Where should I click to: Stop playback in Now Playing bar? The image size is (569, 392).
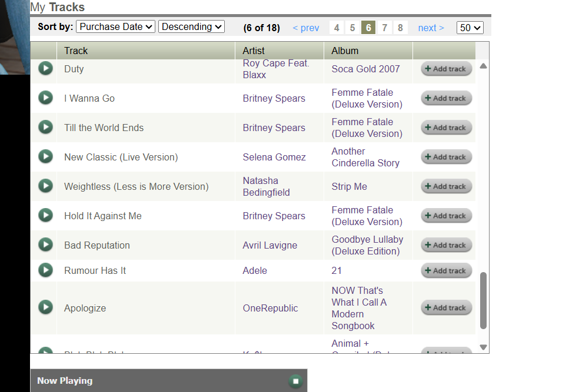point(295,381)
